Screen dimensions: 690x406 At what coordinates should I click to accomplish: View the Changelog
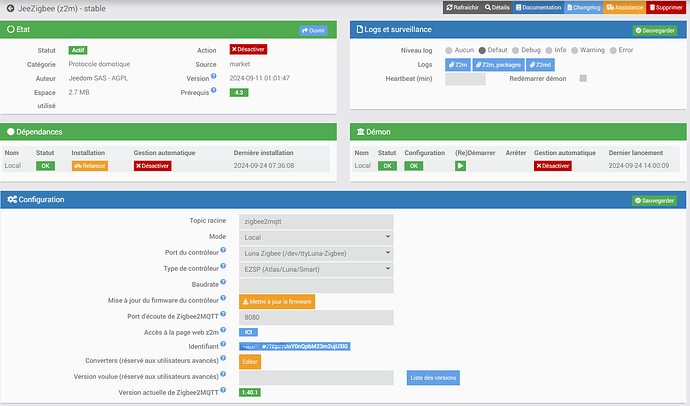click(x=584, y=7)
